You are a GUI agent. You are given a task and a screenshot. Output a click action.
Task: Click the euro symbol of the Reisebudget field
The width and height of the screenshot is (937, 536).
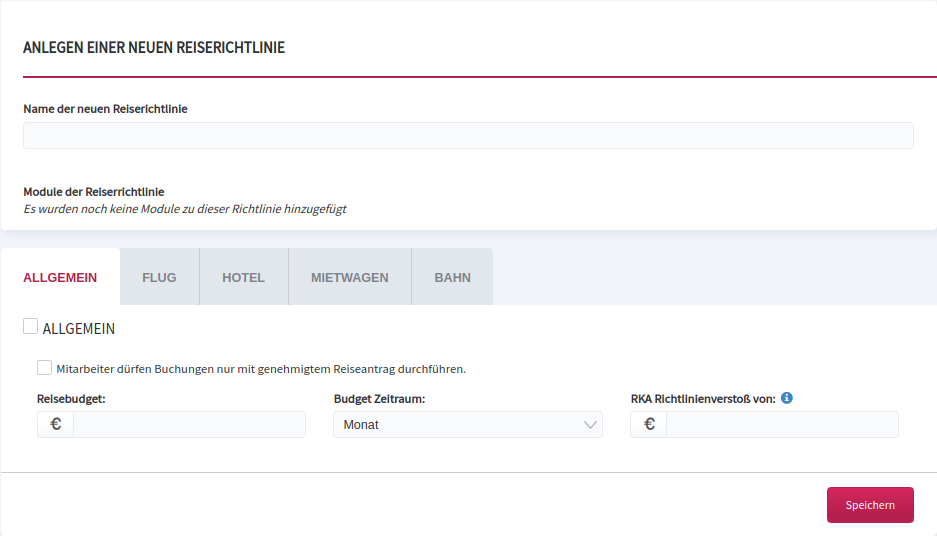(x=56, y=424)
